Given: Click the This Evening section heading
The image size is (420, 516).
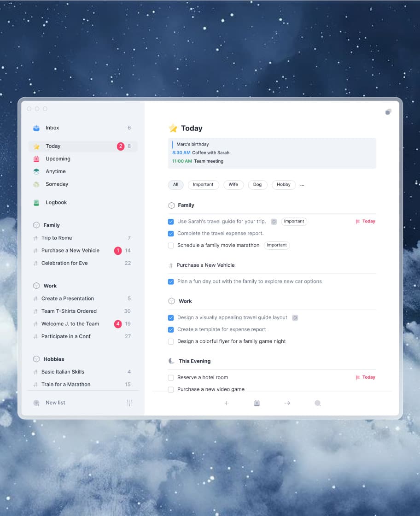Looking at the screenshot, I should tap(194, 361).
